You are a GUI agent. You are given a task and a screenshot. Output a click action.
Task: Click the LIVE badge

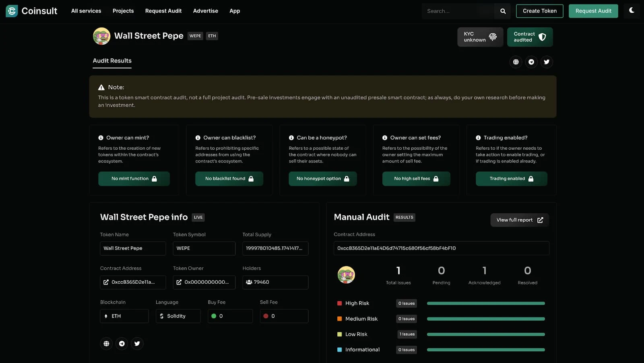198,217
